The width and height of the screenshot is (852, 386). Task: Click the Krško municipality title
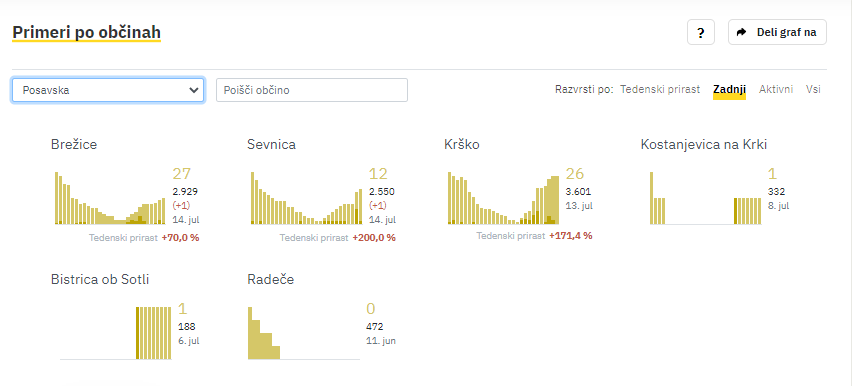coord(462,144)
